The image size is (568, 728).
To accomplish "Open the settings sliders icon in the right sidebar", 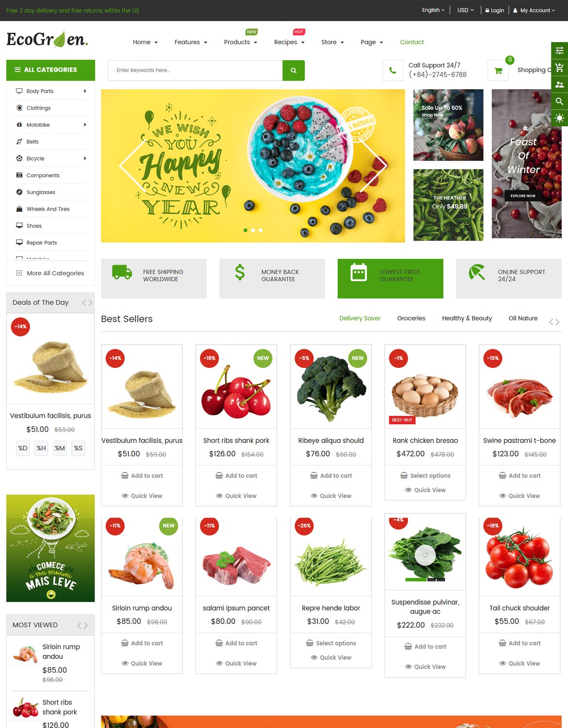I will [x=560, y=50].
